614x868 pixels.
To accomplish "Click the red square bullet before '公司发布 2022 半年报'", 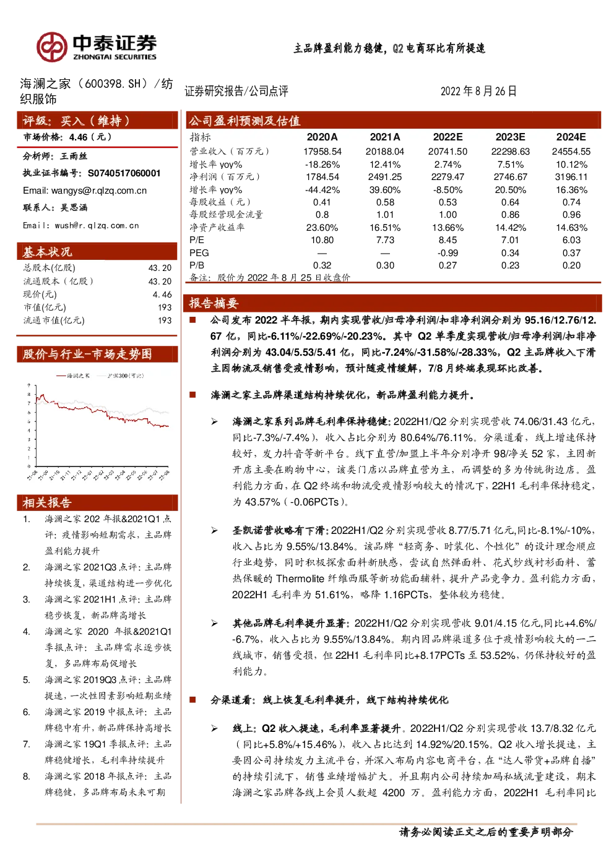I will 192,320.
